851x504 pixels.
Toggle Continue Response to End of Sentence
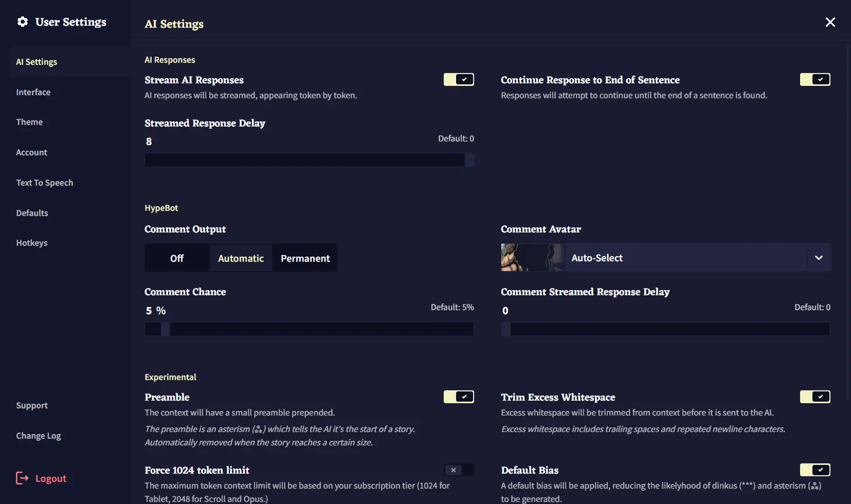click(814, 79)
